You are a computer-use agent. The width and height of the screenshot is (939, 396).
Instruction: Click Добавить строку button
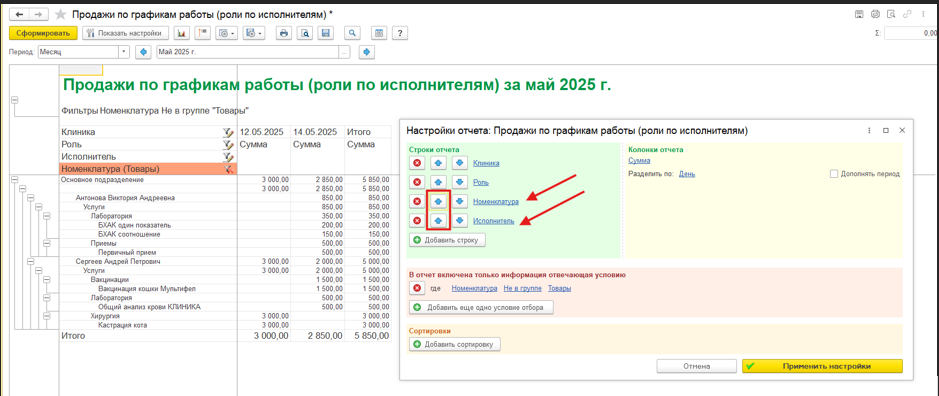[447, 240]
